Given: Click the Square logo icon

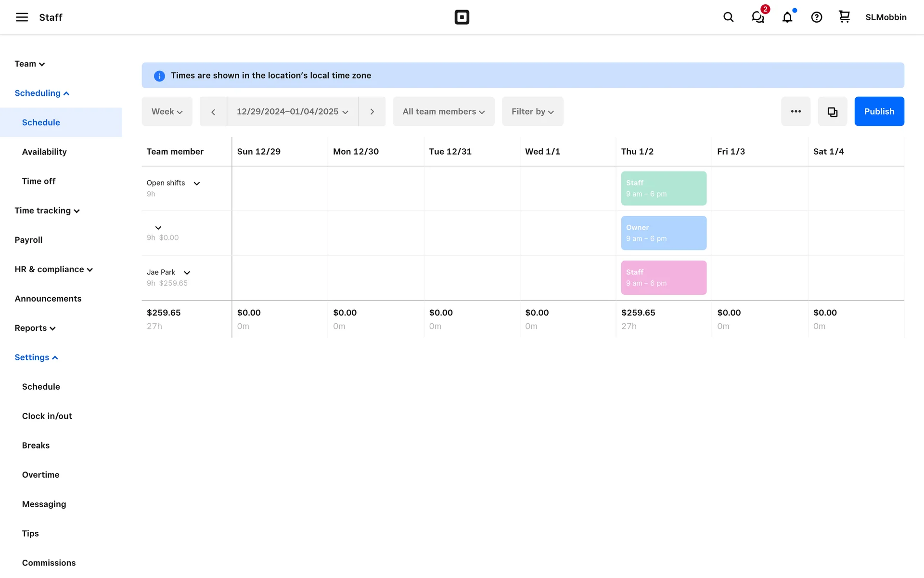Looking at the screenshot, I should click(x=462, y=17).
